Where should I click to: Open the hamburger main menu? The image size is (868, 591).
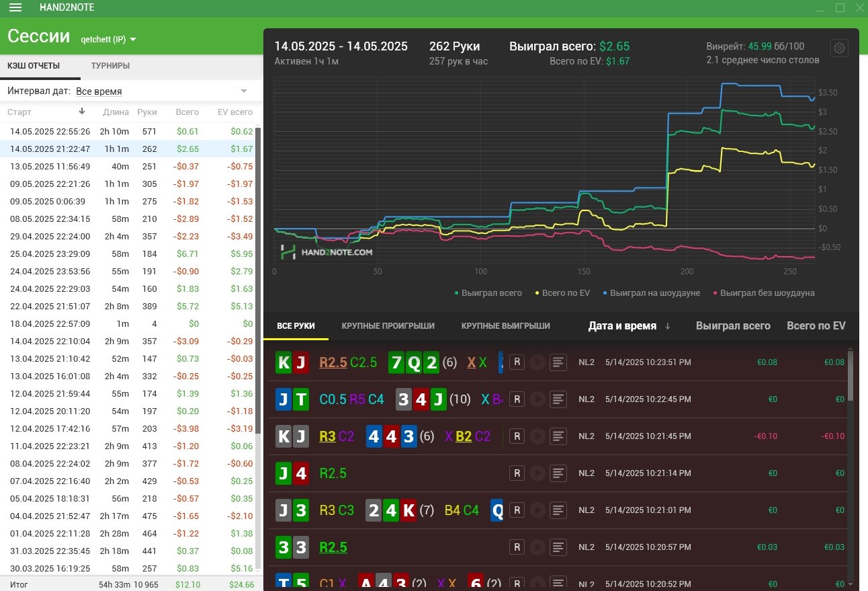point(15,7)
